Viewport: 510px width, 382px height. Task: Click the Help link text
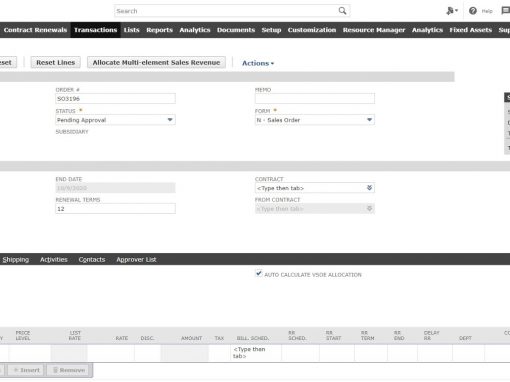coord(487,11)
